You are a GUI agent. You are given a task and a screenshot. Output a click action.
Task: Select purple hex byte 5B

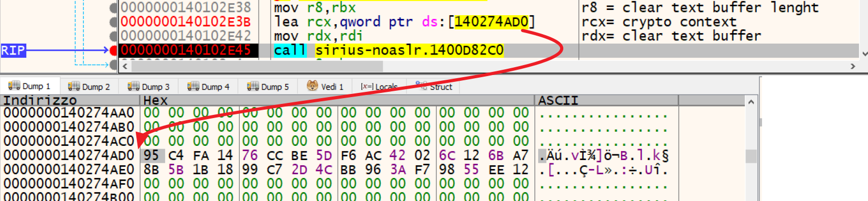pyautogui.click(x=176, y=170)
